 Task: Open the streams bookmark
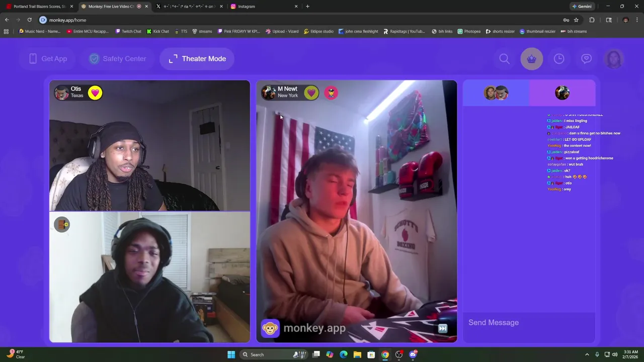pyautogui.click(x=202, y=31)
